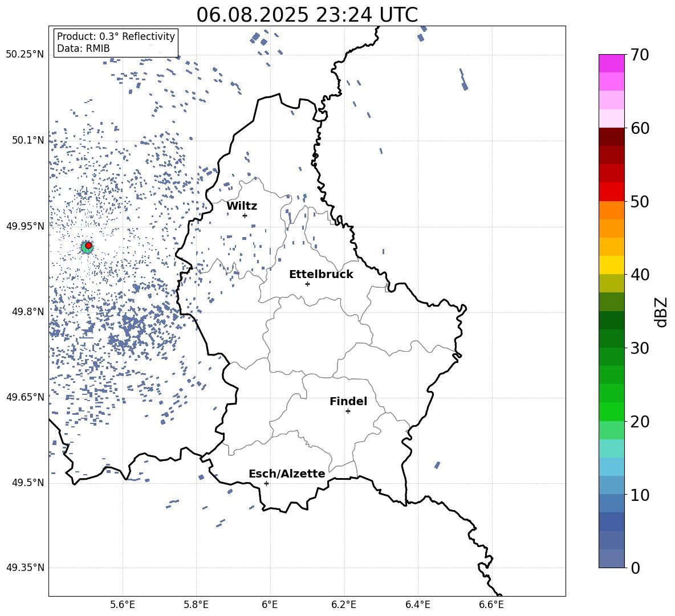Click the Esch/Alzette station cross marker
This screenshot has width=675, height=616.
pos(266,483)
